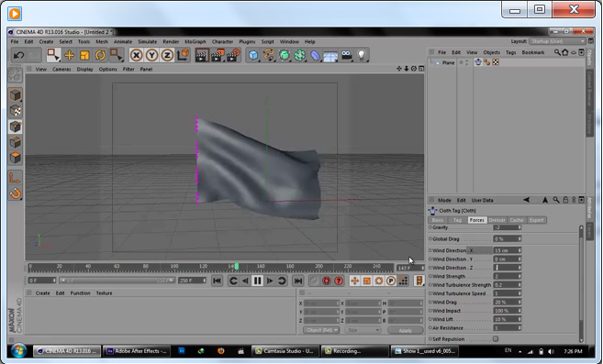Open Camtasia Studio from taskbar

pos(285,351)
